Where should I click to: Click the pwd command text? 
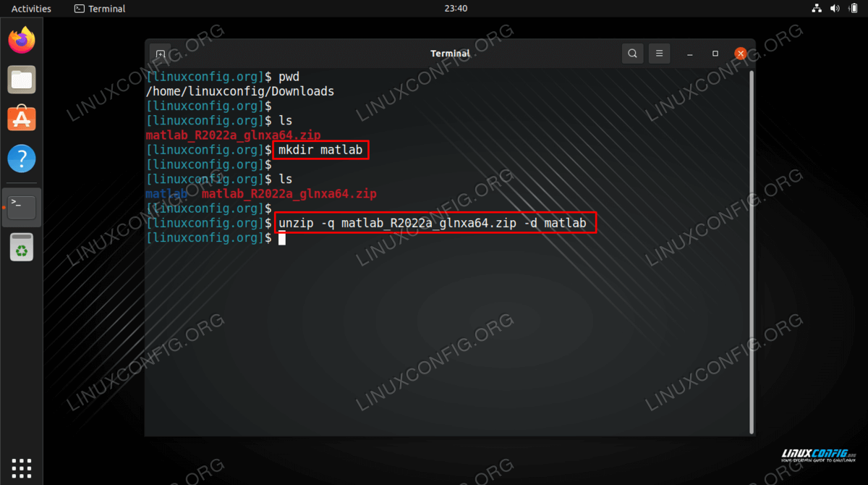click(x=289, y=77)
